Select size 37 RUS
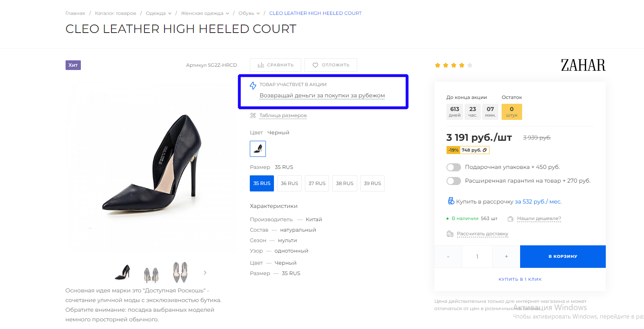 [317, 183]
